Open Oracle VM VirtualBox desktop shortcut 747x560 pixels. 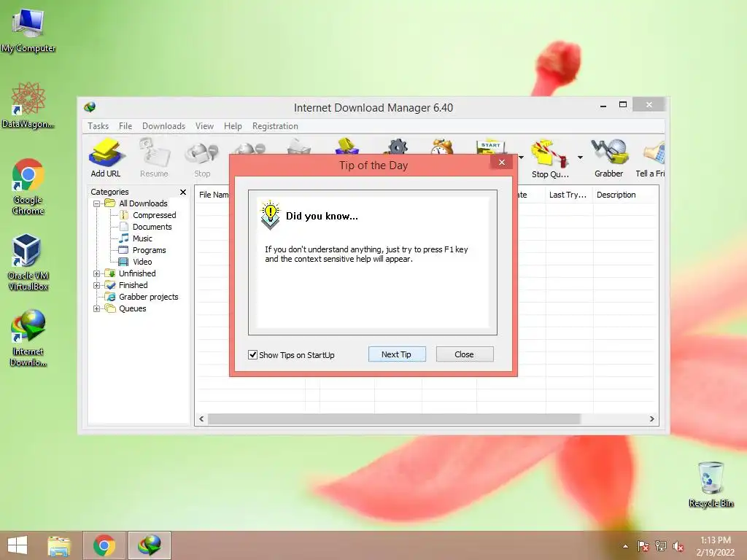28,262
